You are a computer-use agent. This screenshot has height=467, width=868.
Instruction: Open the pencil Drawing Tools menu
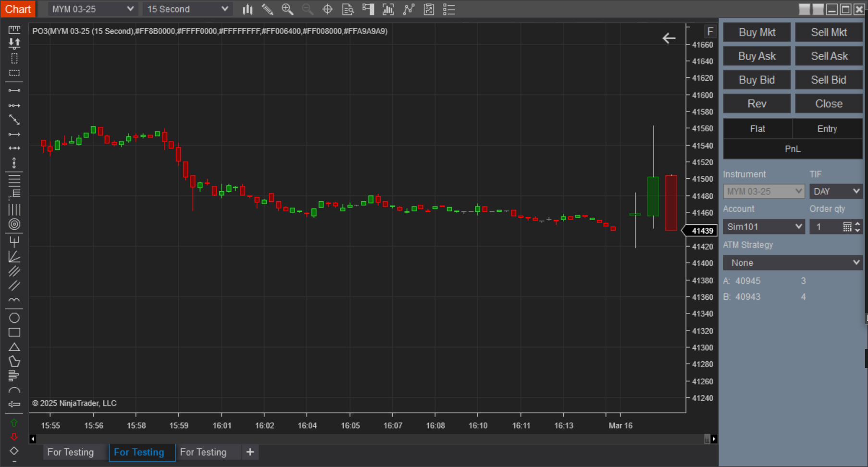point(267,9)
